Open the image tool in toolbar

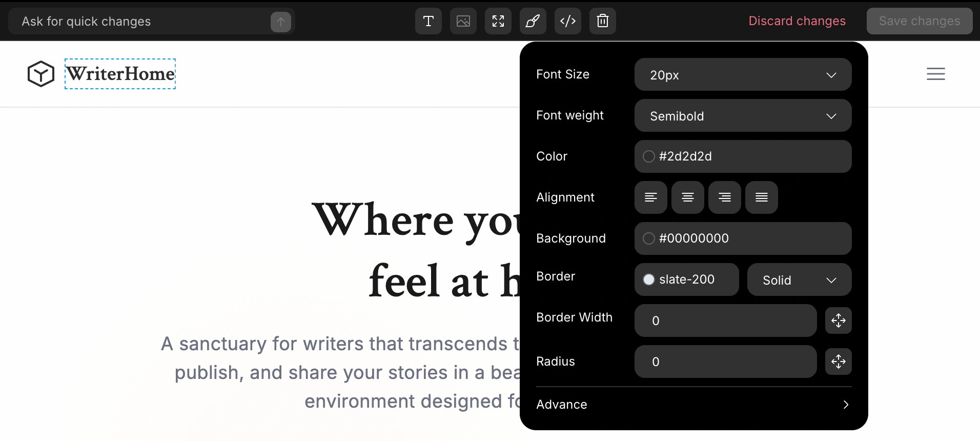(x=463, y=21)
